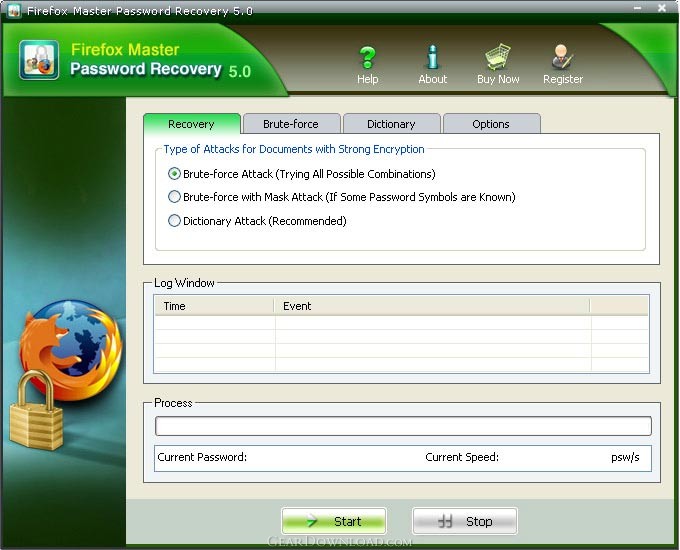Screen dimensions: 680x550
Task: Minimize the Password Recovery window
Action: click(x=637, y=8)
